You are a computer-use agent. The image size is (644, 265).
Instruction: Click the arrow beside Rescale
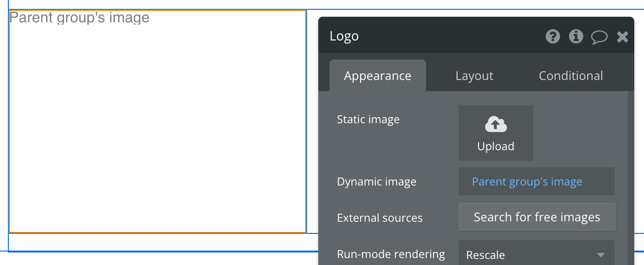coord(601,255)
